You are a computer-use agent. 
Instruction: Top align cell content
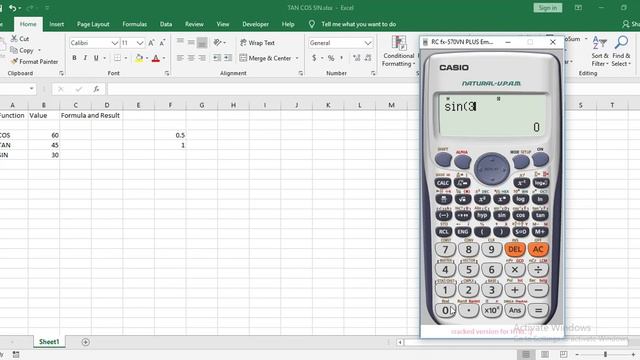[x=180, y=42]
